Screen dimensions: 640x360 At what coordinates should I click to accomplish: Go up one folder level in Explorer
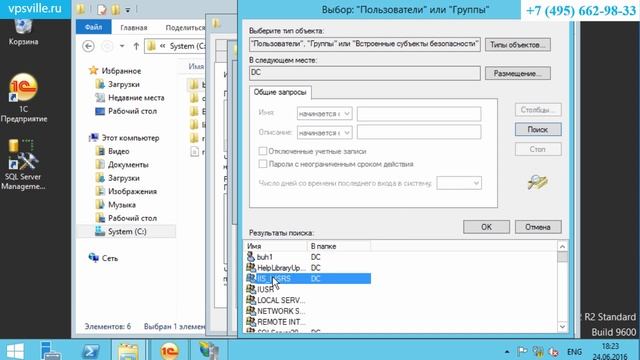click(136, 46)
